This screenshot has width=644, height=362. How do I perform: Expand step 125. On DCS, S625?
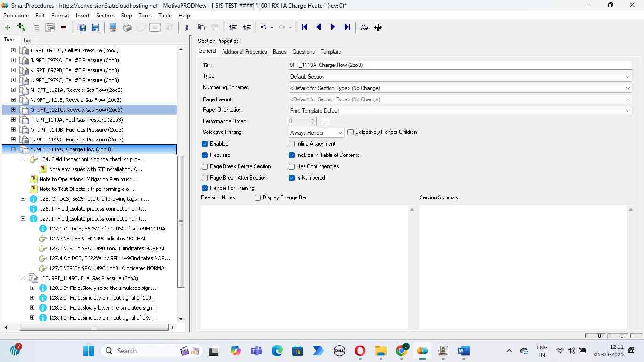click(23, 199)
